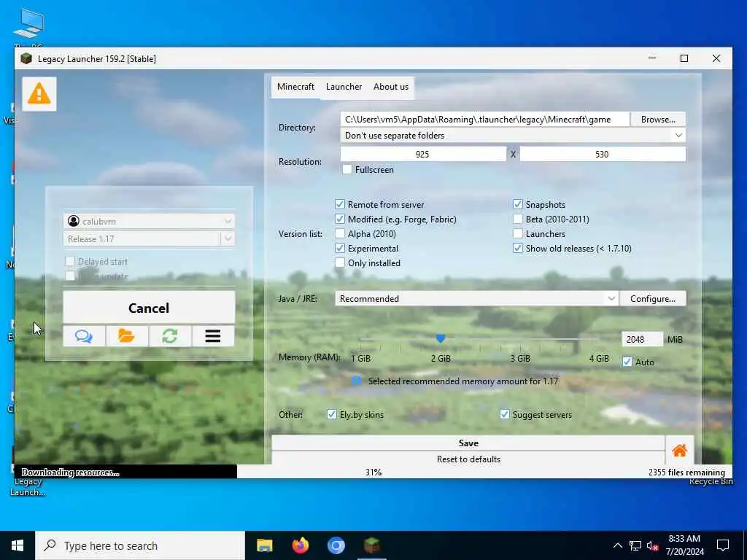Click the muted volume tray icon

coord(653,545)
